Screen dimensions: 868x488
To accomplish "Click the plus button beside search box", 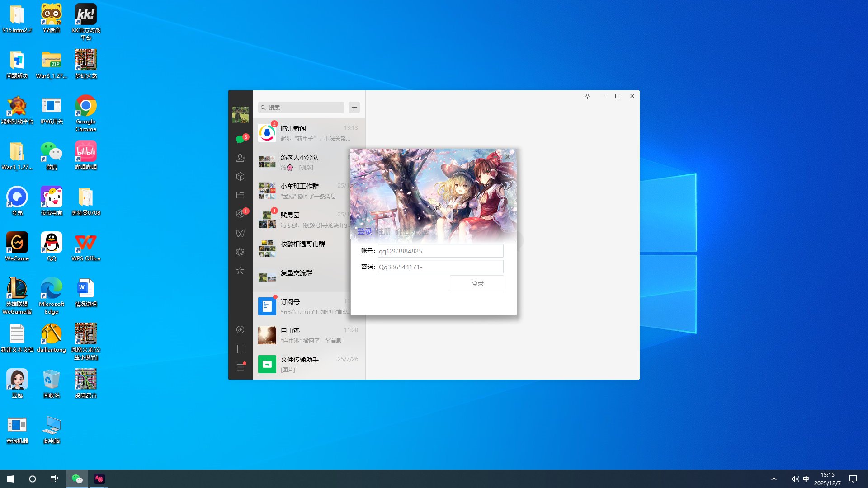I will pyautogui.click(x=354, y=107).
